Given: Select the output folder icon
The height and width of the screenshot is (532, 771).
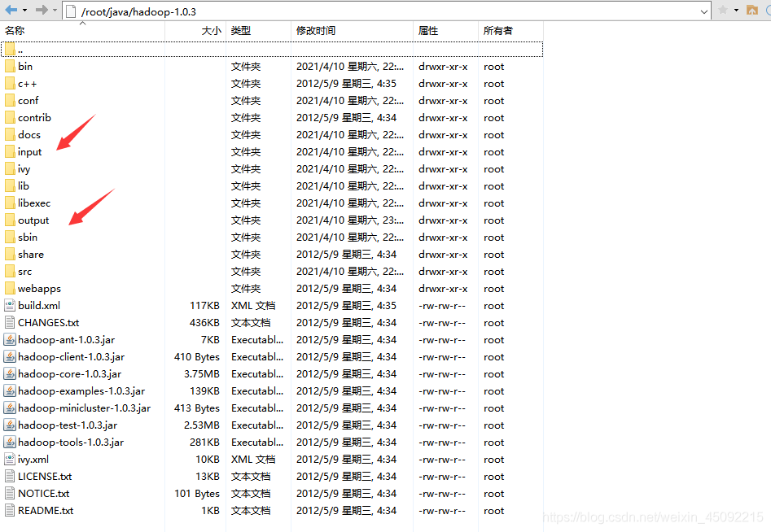Looking at the screenshot, I should [x=10, y=220].
